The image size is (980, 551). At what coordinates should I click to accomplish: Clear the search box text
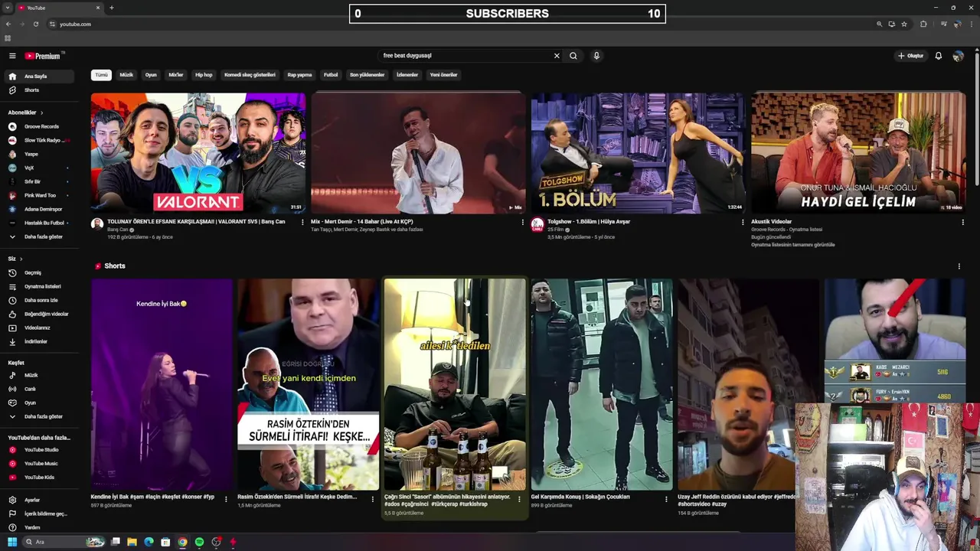coord(557,56)
